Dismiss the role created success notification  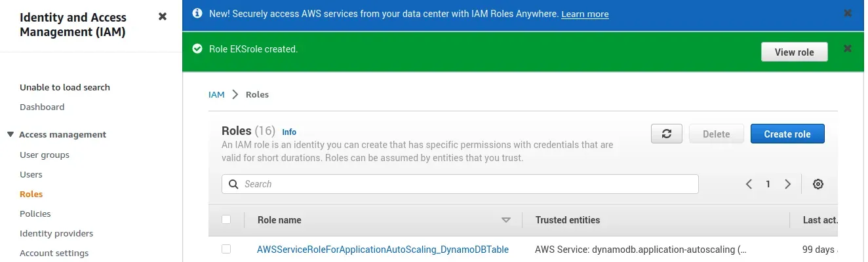click(x=848, y=48)
